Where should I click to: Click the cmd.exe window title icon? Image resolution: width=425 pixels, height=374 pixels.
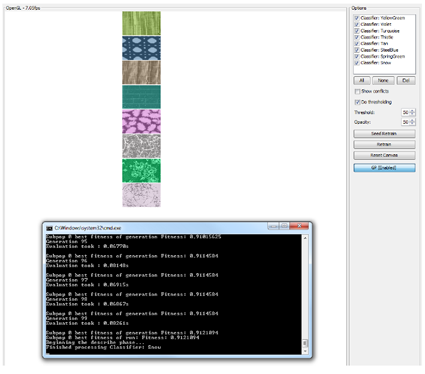pos(50,228)
